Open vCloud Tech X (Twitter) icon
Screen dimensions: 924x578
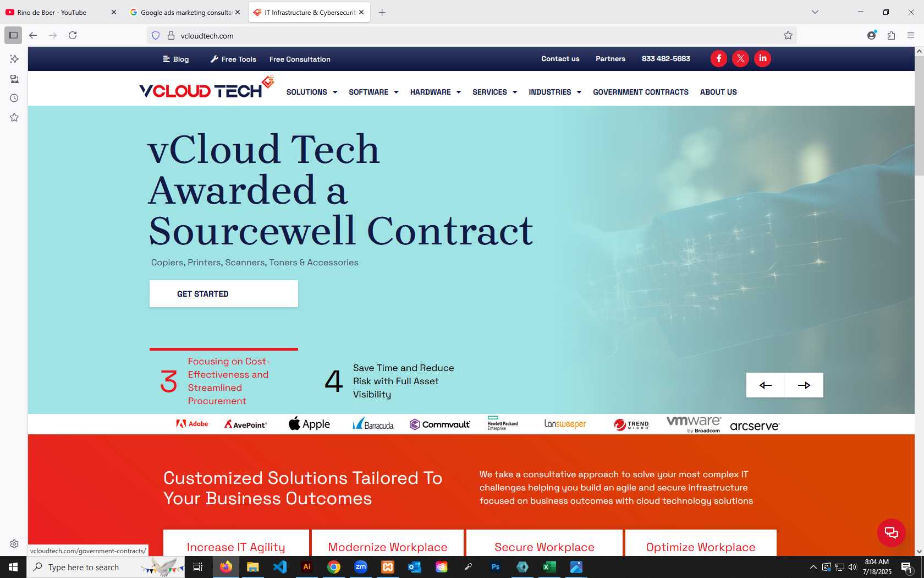(x=740, y=58)
